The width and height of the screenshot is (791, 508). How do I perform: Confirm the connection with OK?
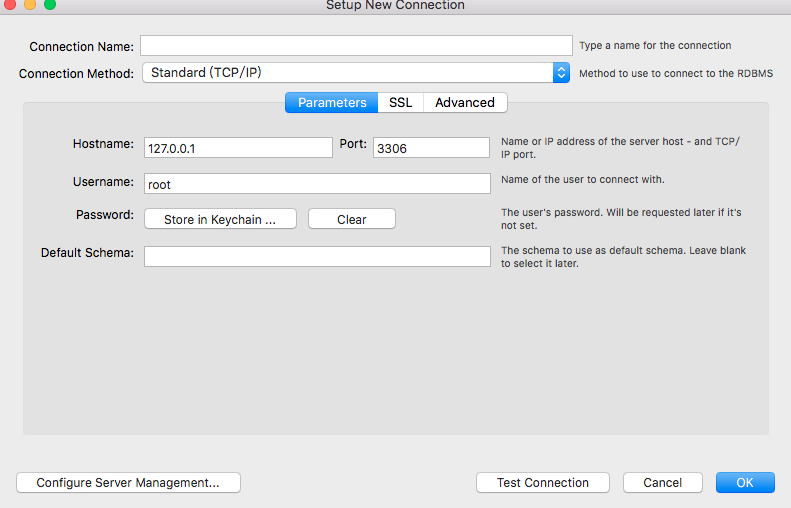tap(745, 483)
